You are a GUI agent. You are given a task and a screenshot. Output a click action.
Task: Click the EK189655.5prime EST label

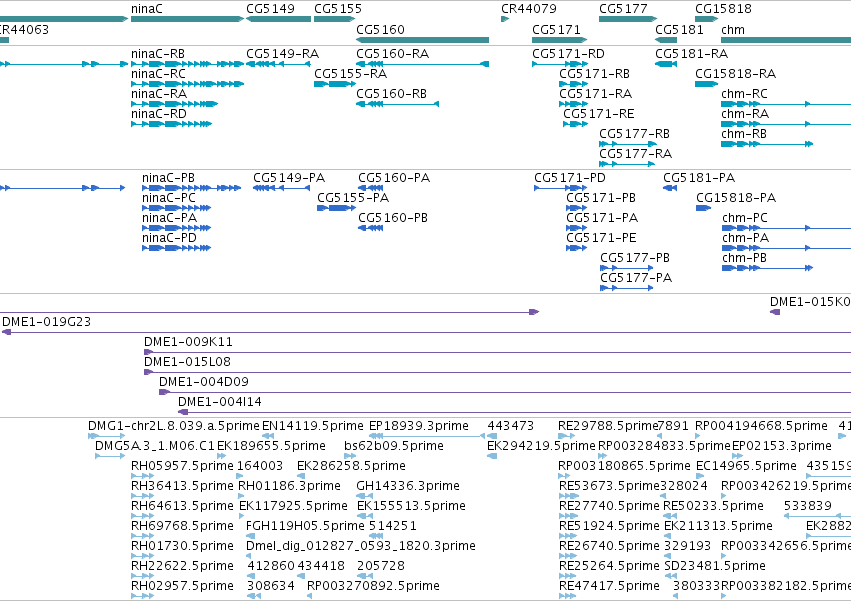point(271,446)
